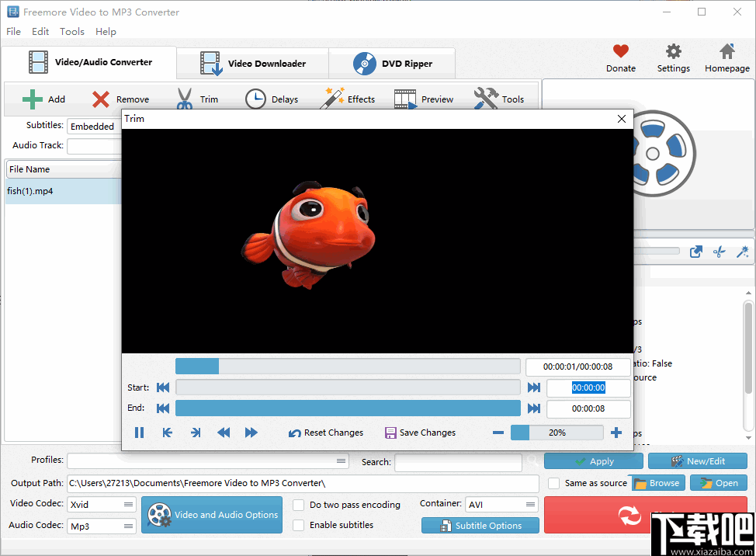Click the Donate heart icon
This screenshot has width=756, height=556.
tap(620, 50)
